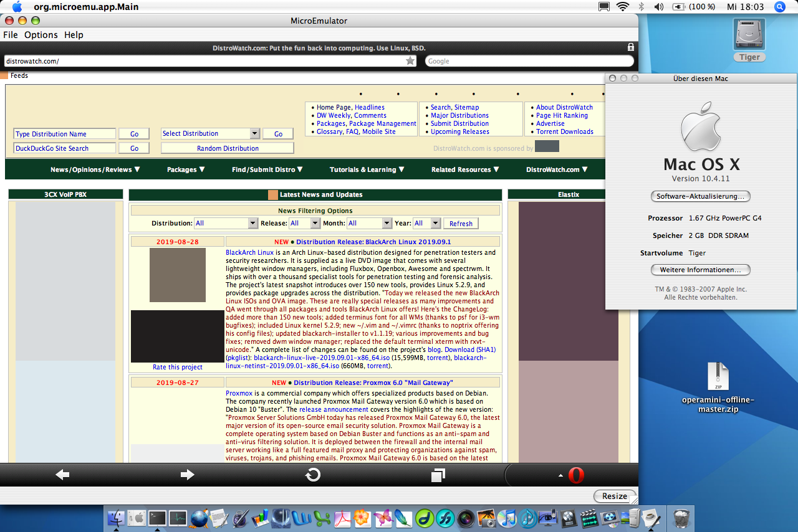This screenshot has height=532, width=798.
Task: Click the padlock security icon
Action: click(x=630, y=47)
